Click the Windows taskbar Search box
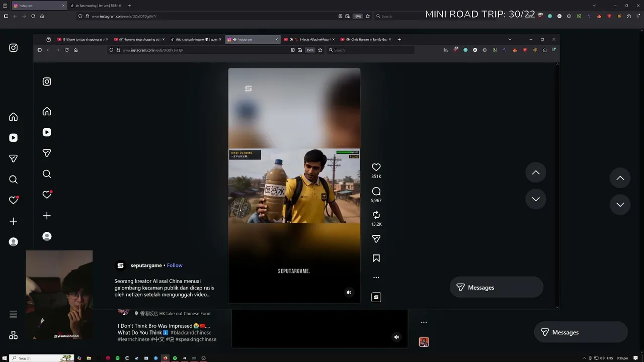Viewport: 644px width, 362px height. 42,358
